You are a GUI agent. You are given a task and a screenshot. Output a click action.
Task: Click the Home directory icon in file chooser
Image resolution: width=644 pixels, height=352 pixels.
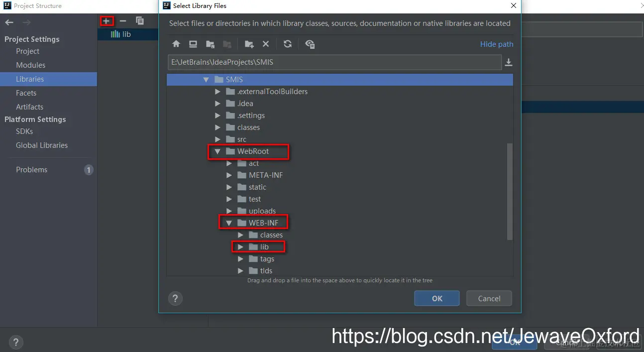point(176,44)
